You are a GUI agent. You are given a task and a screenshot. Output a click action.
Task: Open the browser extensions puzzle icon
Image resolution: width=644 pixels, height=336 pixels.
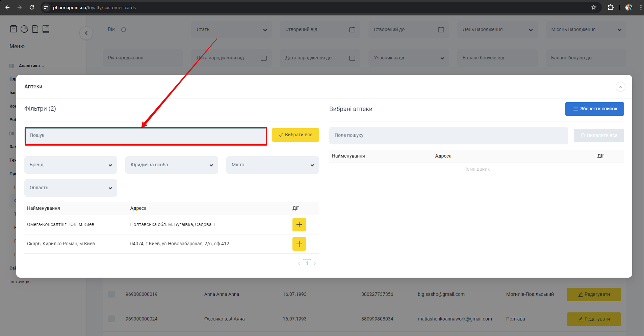(x=611, y=7)
